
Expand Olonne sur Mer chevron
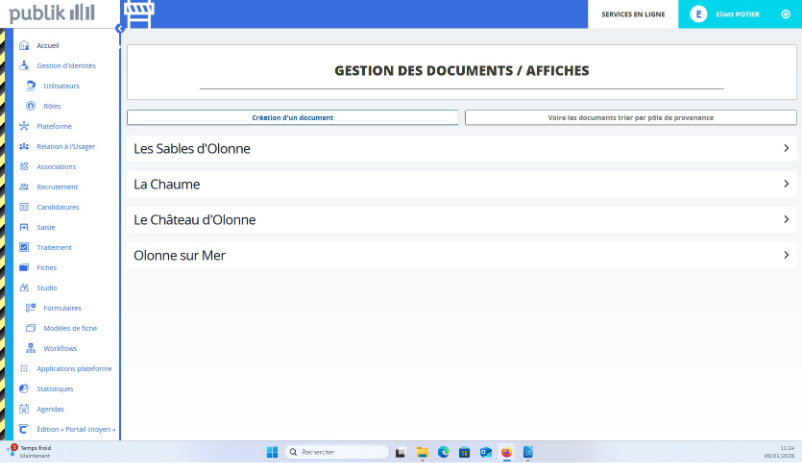tap(786, 255)
